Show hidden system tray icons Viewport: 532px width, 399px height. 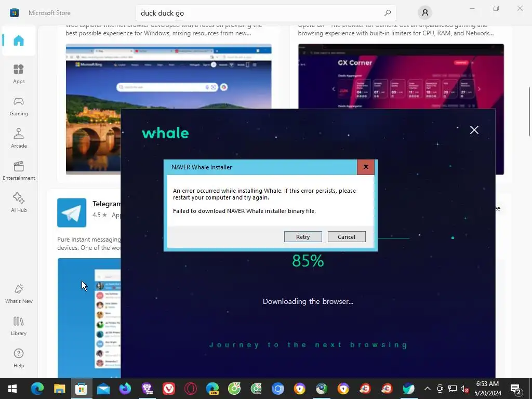pyautogui.click(x=428, y=389)
